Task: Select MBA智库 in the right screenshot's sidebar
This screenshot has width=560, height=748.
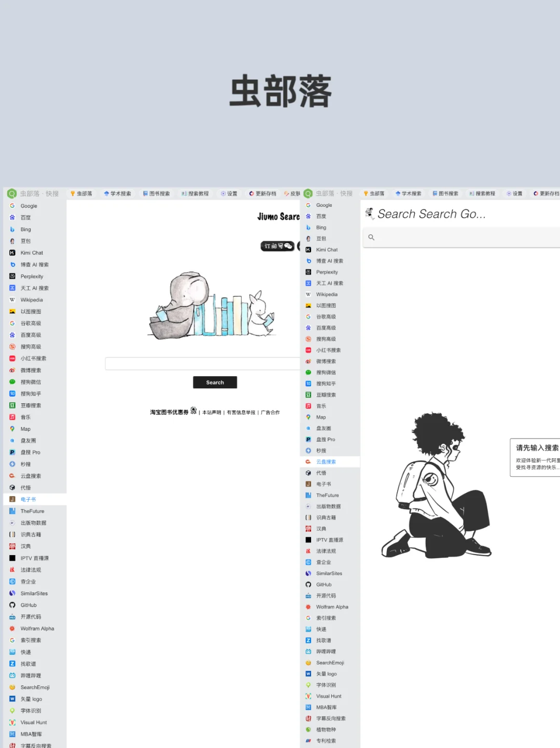Action: point(330,707)
